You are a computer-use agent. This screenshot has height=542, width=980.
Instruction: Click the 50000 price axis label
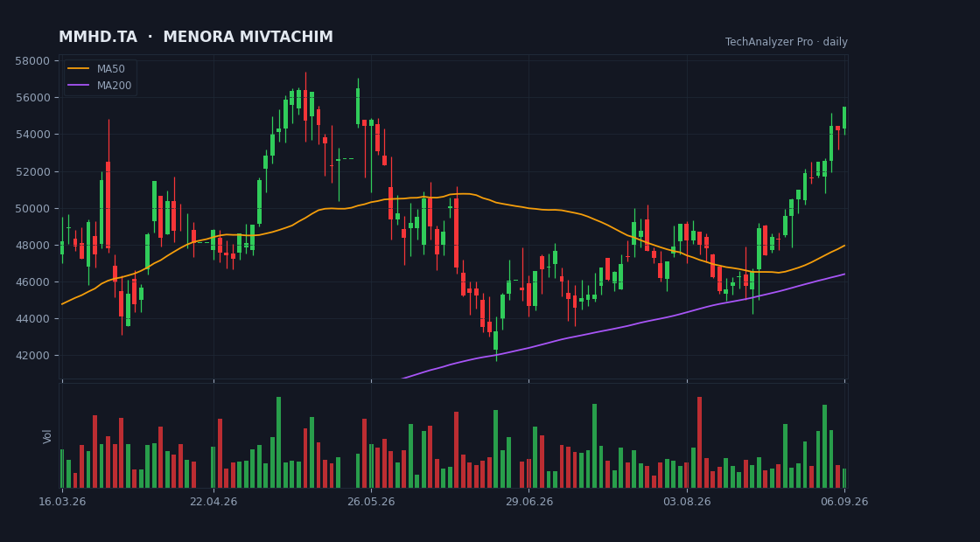click(x=32, y=209)
